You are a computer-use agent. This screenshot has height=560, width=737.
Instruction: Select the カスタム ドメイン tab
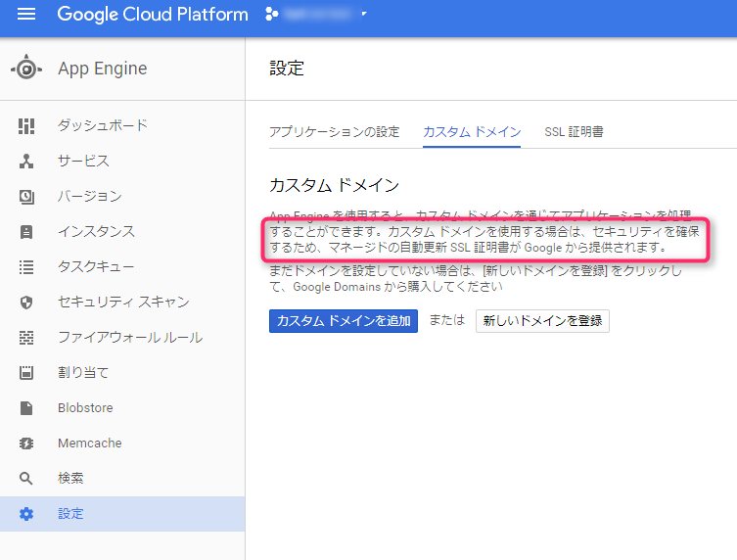[472, 132]
